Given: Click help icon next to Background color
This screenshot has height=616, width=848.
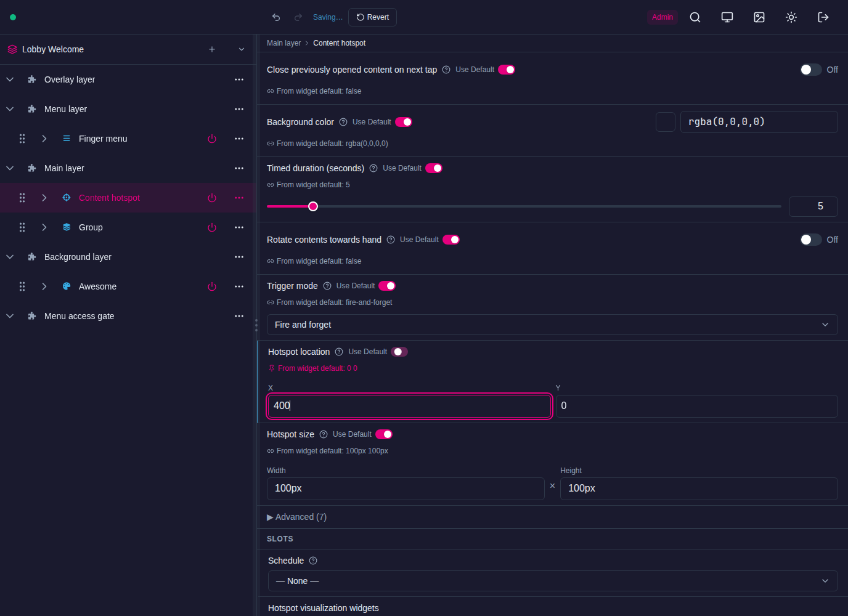Looking at the screenshot, I should (343, 122).
